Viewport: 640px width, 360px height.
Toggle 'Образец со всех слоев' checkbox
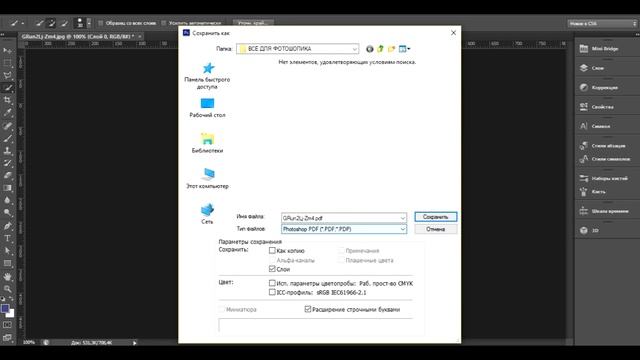[x=100, y=23]
